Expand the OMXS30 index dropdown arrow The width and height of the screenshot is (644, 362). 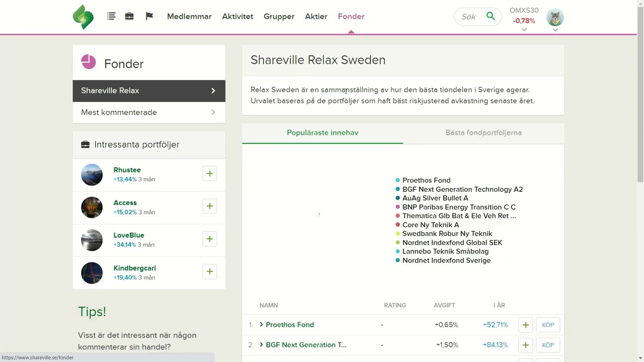[x=524, y=30]
